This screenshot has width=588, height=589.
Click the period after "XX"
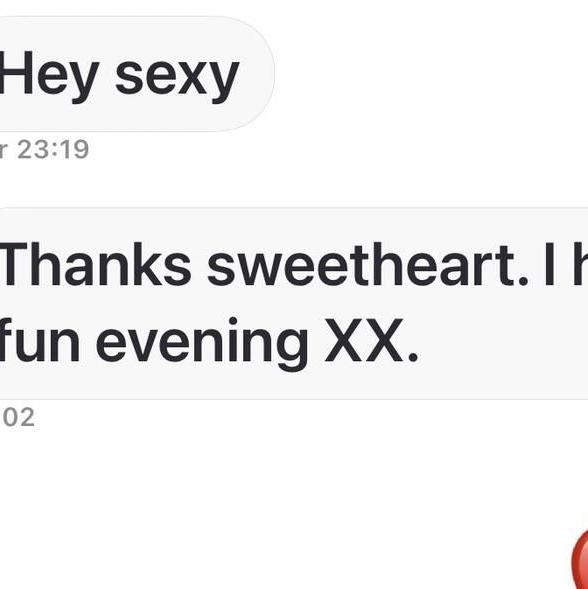413,356
